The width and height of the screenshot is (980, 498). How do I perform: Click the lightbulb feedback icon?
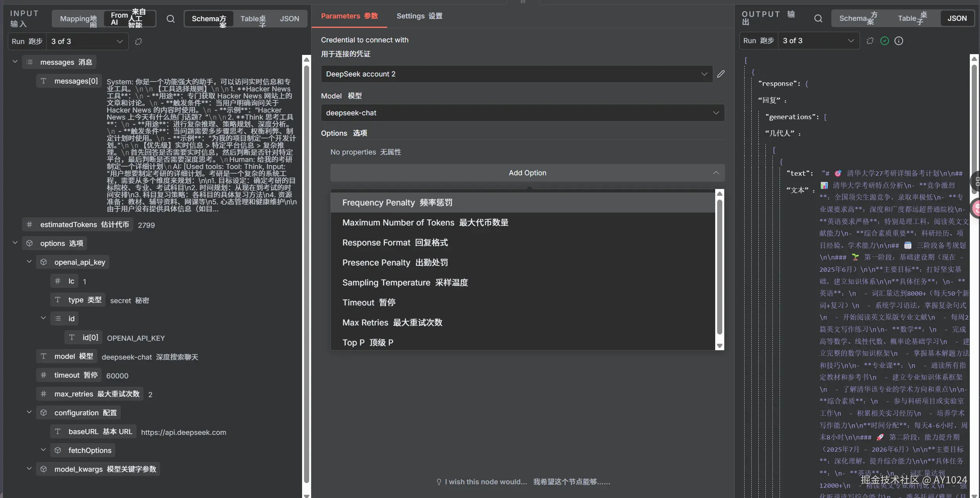coord(439,482)
